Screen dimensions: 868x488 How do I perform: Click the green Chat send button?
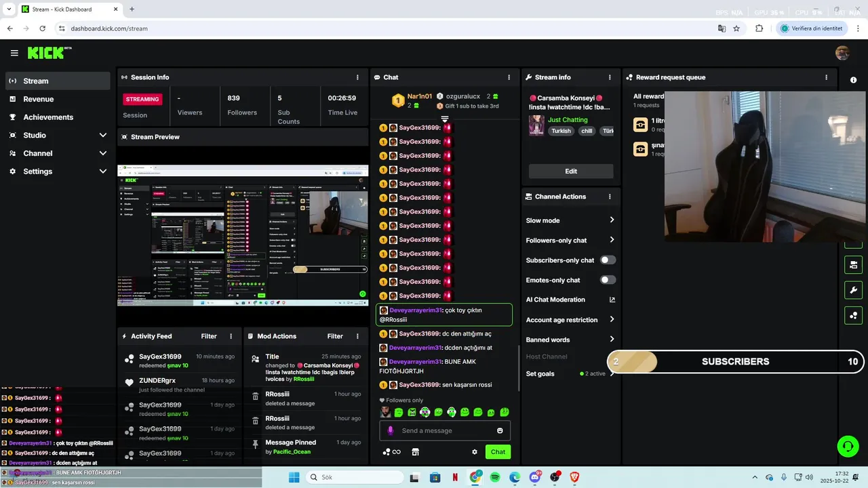click(498, 452)
